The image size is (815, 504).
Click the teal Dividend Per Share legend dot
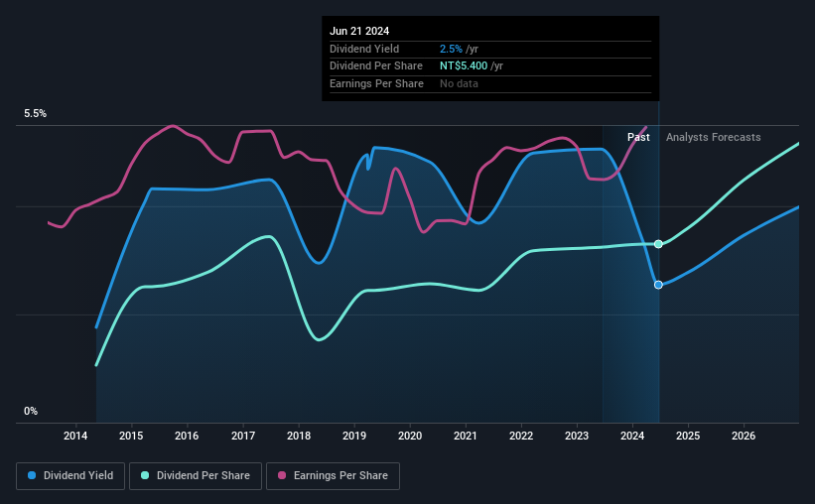coord(145,475)
